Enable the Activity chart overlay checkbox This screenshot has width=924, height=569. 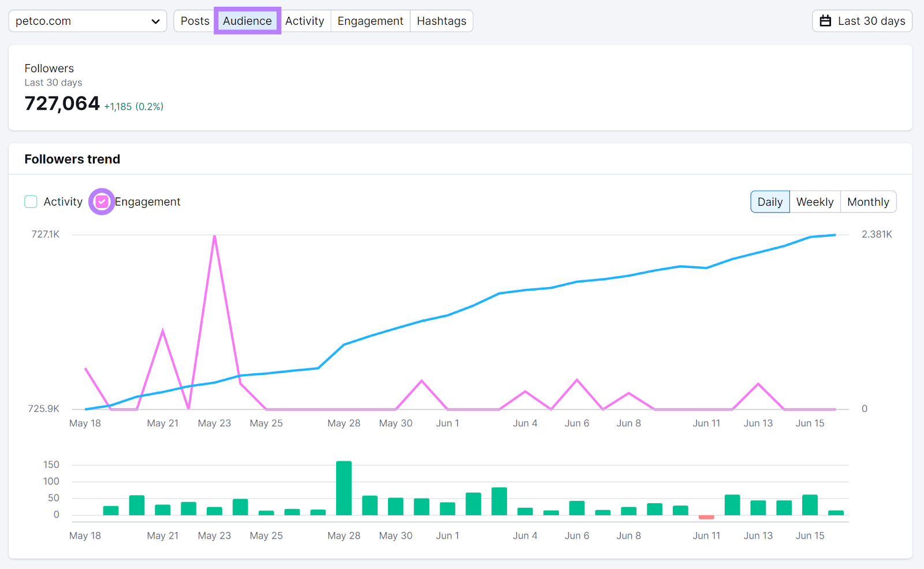pyautogui.click(x=31, y=202)
